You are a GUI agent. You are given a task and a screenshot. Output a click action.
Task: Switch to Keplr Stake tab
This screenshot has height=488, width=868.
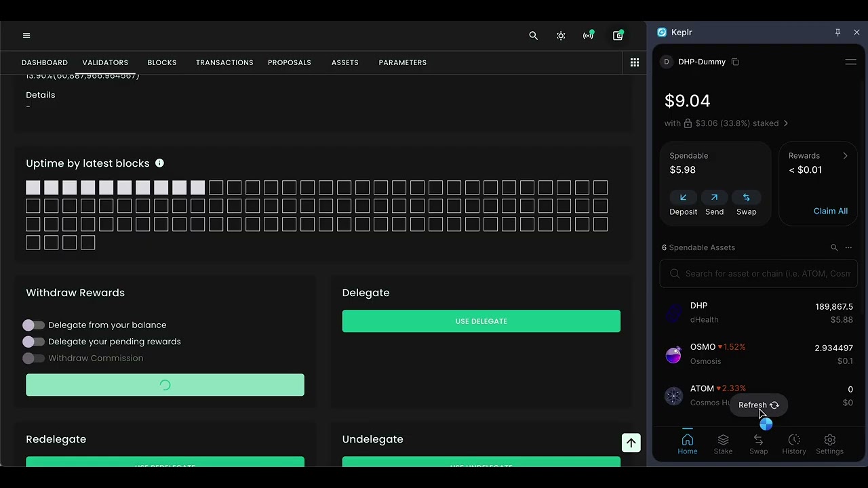coord(723,445)
